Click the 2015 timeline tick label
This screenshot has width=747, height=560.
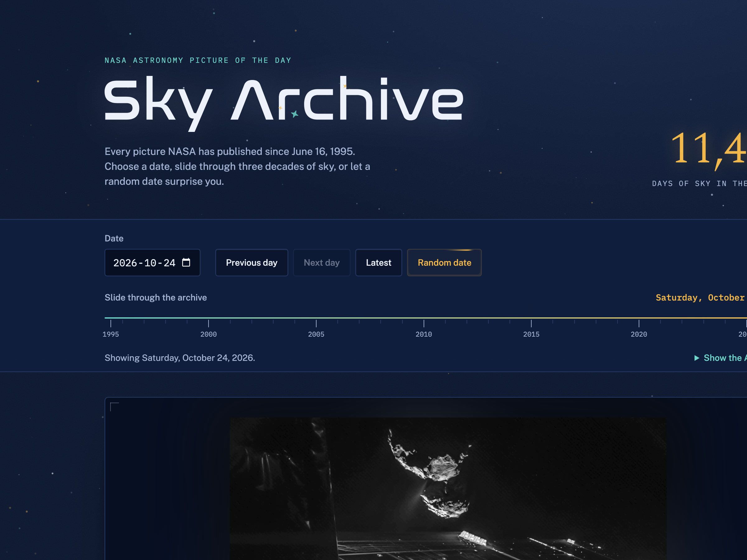[531, 334]
